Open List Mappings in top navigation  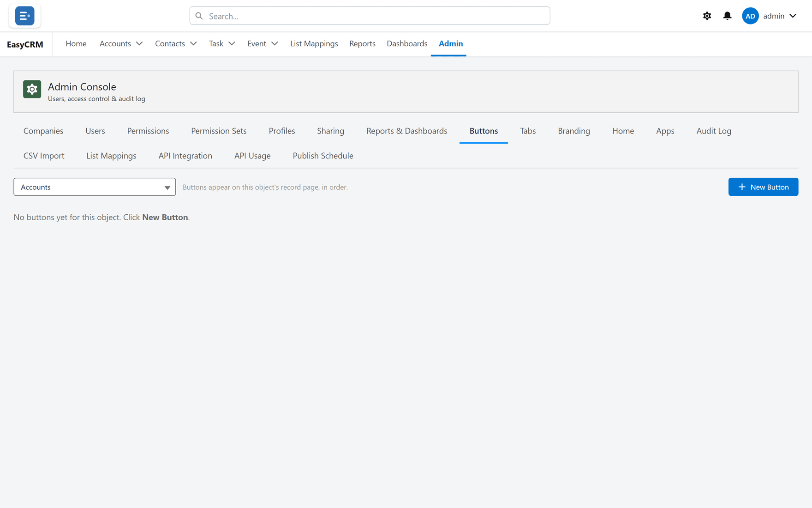click(314, 43)
